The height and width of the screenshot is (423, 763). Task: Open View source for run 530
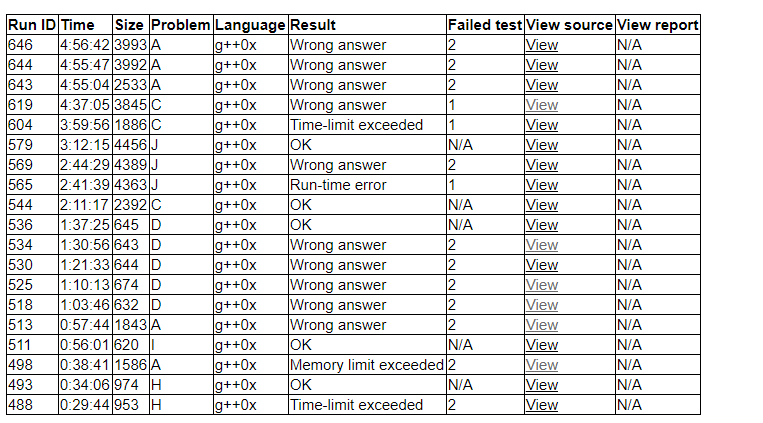pos(541,265)
